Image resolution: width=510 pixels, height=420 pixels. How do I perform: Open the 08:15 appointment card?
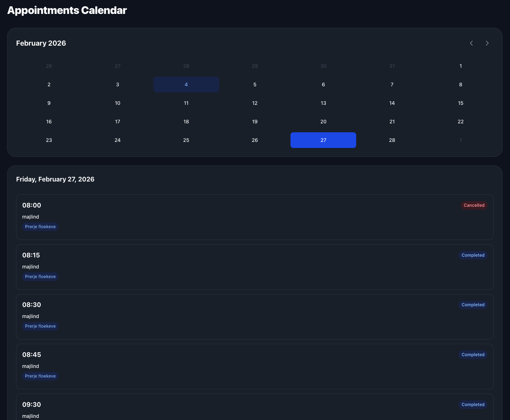255,267
